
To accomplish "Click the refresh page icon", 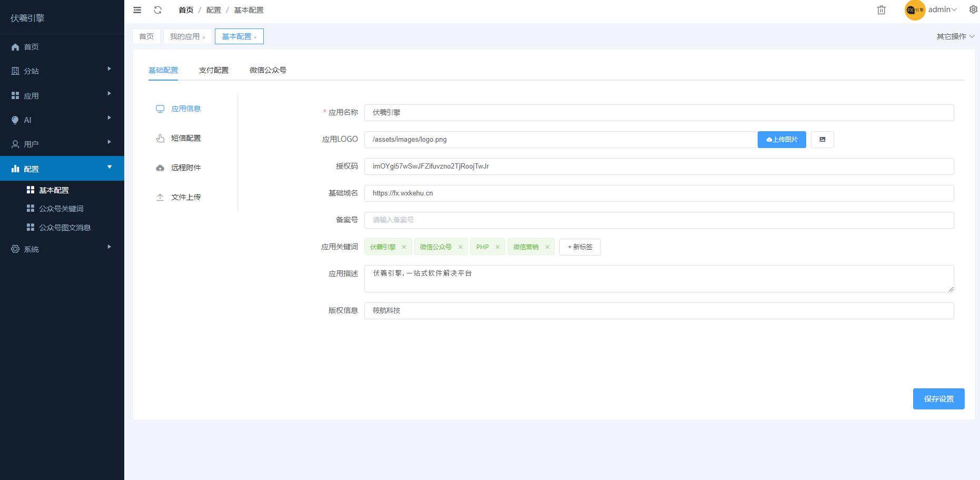I will tap(157, 10).
